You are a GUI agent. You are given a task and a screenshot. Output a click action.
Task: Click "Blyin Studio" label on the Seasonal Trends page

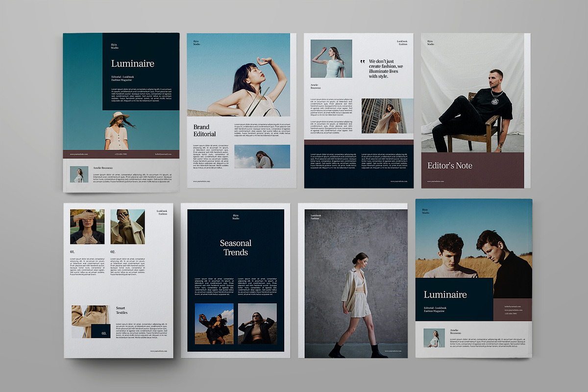pyautogui.click(x=236, y=217)
